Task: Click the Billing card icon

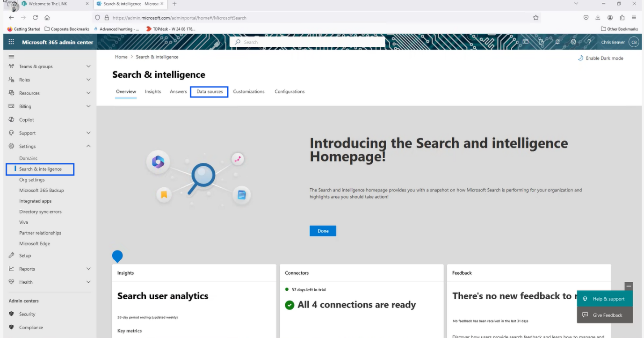Action: click(12, 106)
